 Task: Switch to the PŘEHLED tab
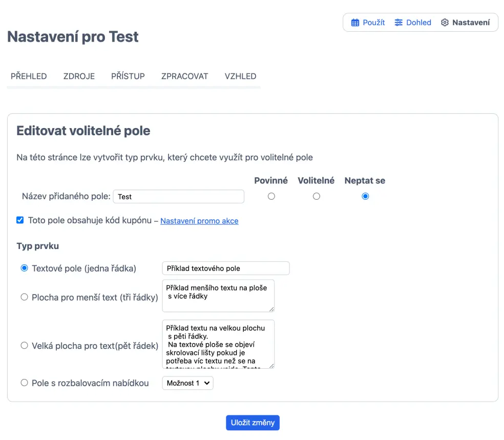click(x=29, y=76)
